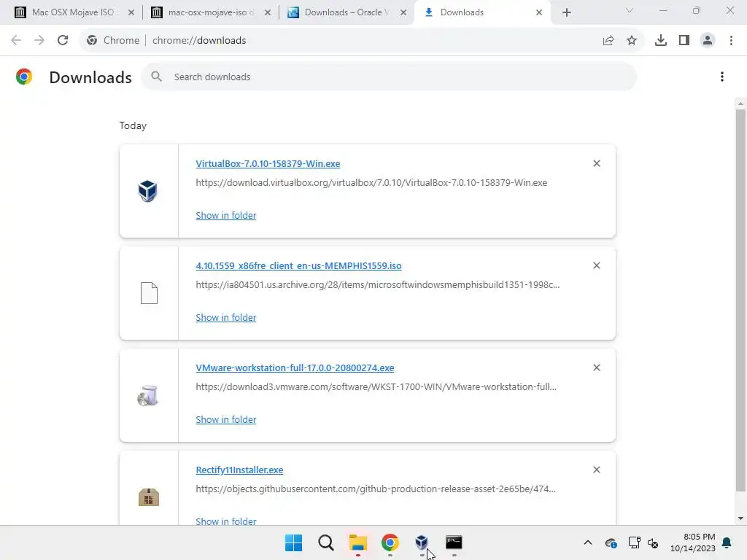Close the Oracle VirtualBox downloads tab

(x=403, y=12)
